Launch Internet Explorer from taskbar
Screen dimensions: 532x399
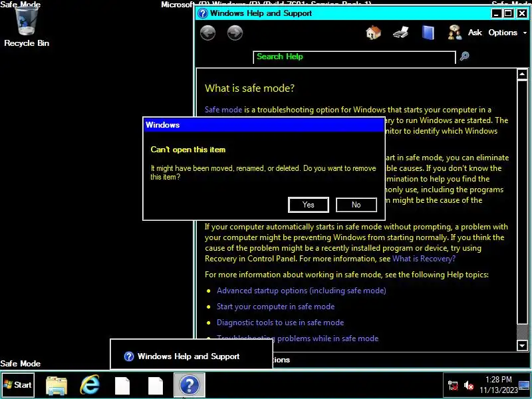[x=90, y=385]
